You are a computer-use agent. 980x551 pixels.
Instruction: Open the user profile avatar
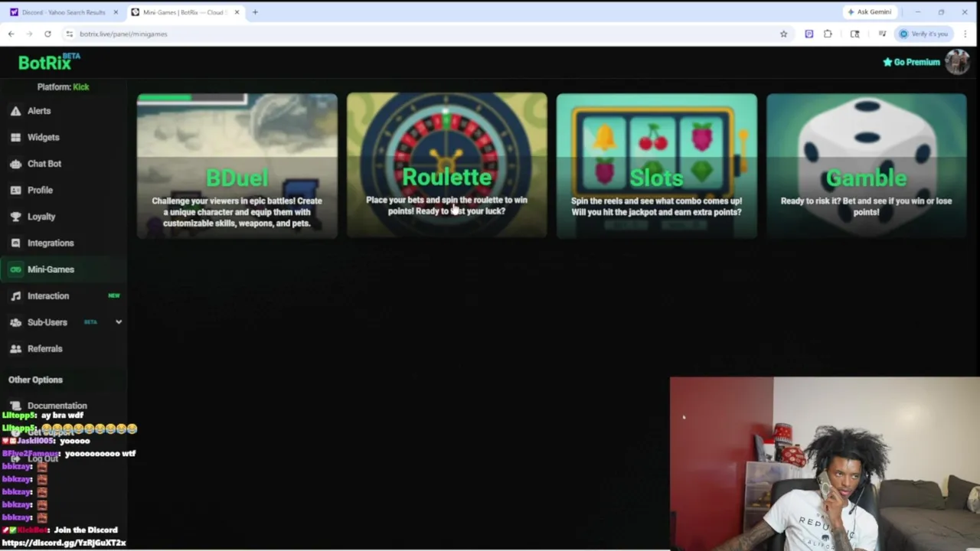(x=957, y=62)
